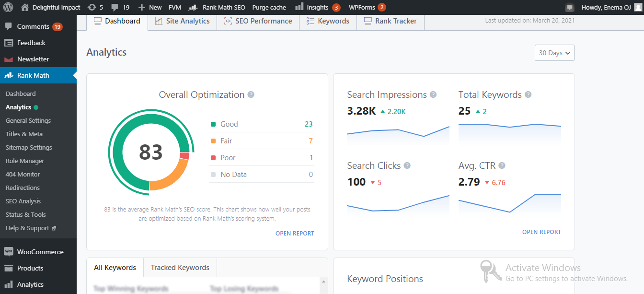The image size is (644, 294).
Task: Click the Rank Math sidebar menu
Action: pos(38,75)
